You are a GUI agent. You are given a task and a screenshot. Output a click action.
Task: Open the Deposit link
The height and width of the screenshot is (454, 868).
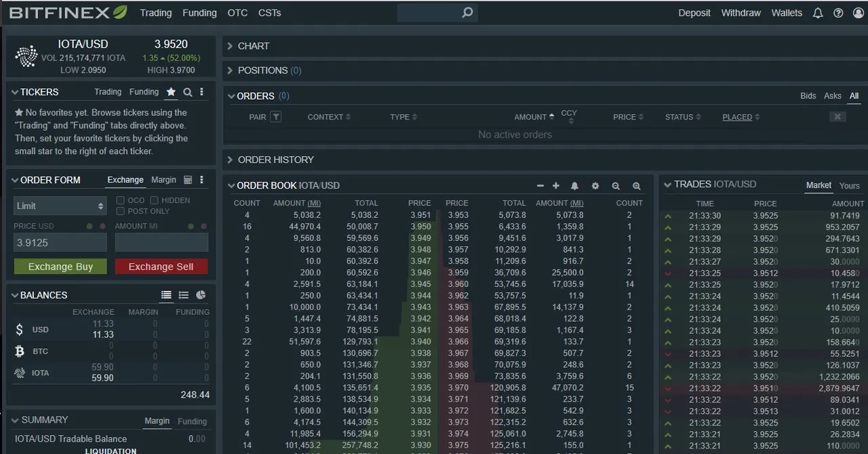(x=694, y=13)
